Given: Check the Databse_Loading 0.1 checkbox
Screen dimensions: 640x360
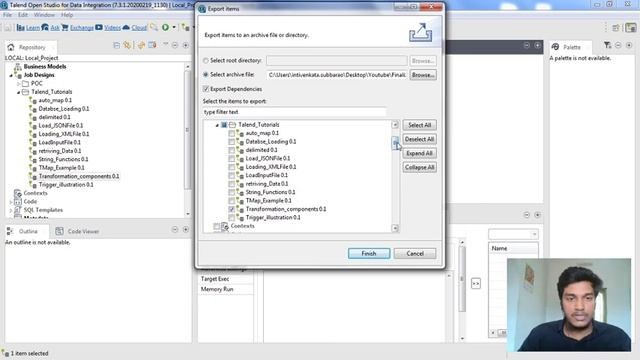Looking at the screenshot, I should point(231,142).
